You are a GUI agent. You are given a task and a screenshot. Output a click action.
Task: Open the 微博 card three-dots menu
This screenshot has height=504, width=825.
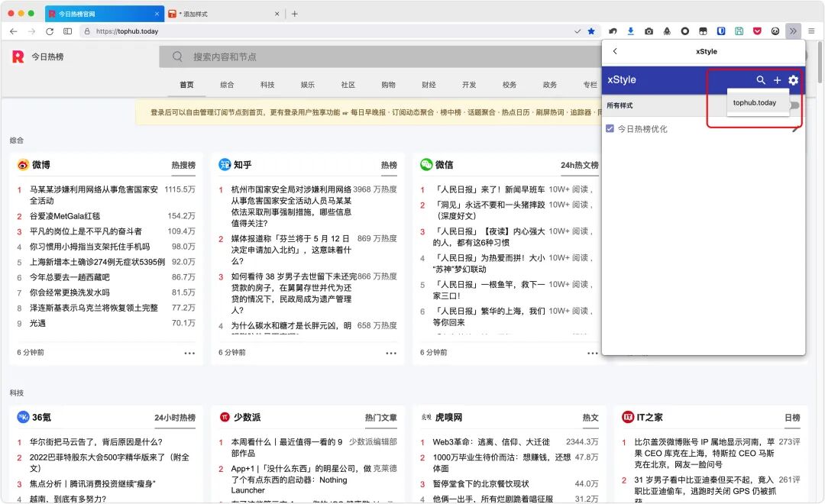(189, 353)
